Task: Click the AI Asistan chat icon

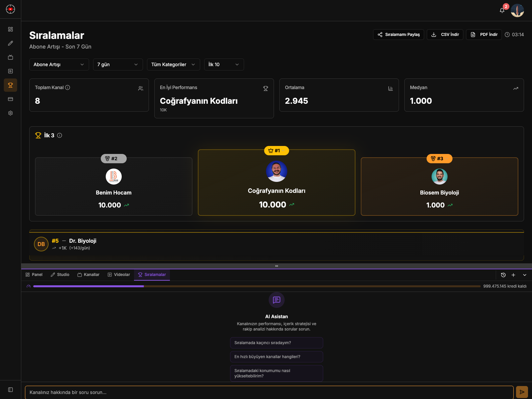Action: pos(277,300)
